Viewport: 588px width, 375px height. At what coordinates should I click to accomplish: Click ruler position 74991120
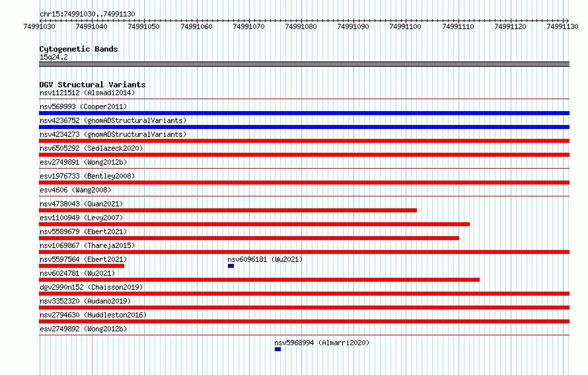[x=511, y=26]
